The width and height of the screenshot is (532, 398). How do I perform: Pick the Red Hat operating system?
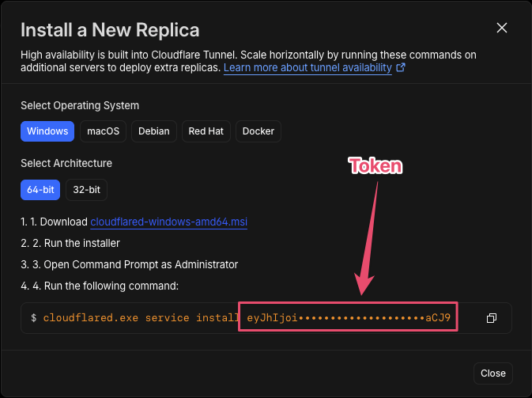pyautogui.click(x=206, y=131)
